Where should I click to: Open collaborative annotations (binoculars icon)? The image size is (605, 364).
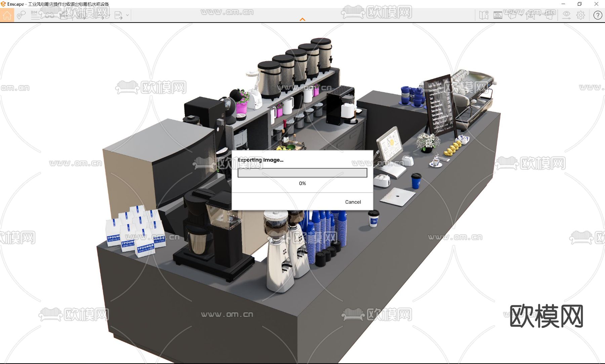point(49,15)
